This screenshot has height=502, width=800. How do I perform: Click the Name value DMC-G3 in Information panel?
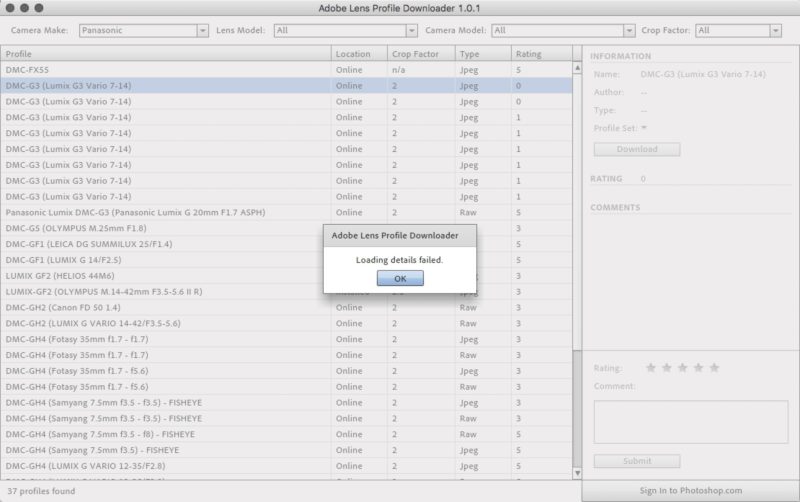(x=703, y=74)
